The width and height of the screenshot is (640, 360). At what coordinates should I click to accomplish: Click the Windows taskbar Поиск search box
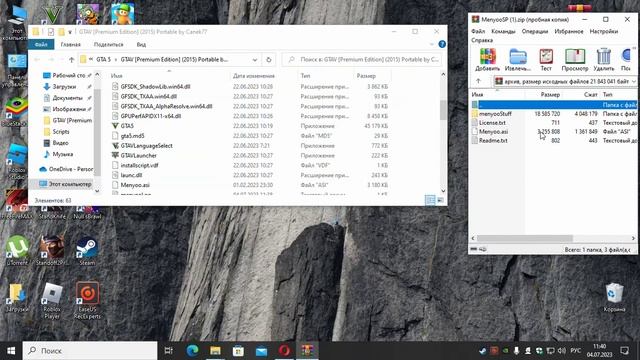[x=90, y=351]
